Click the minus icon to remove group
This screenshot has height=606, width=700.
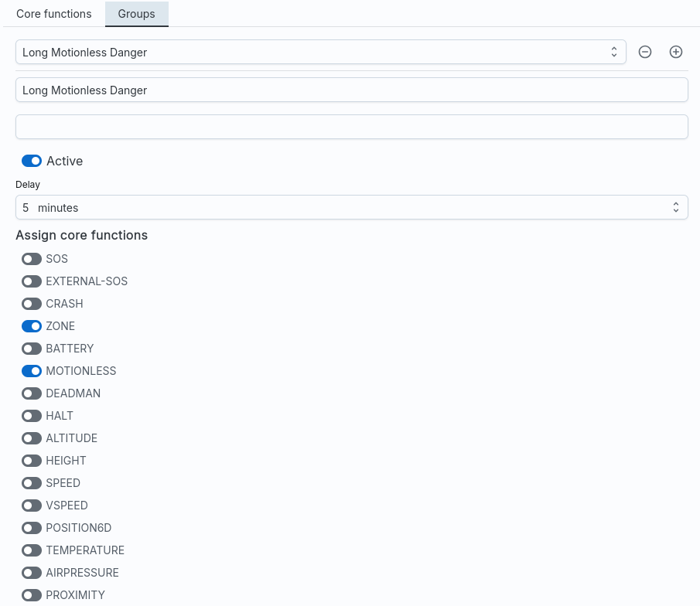645,52
